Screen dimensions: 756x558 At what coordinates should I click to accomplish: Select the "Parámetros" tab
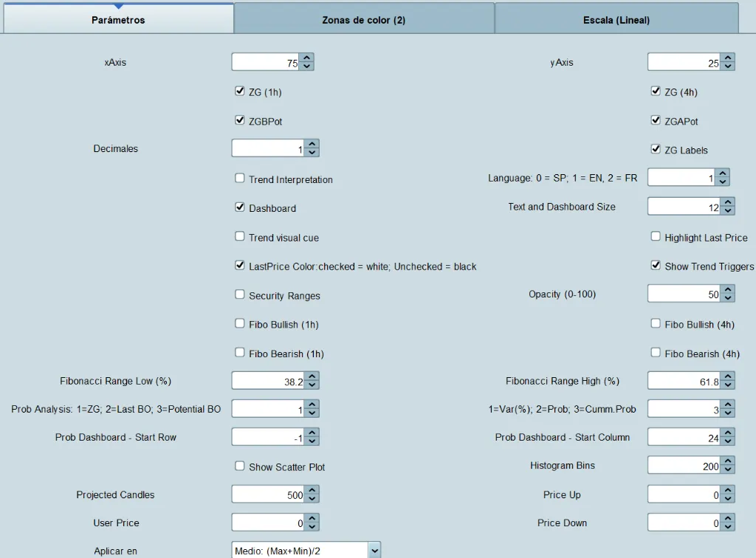[119, 18]
